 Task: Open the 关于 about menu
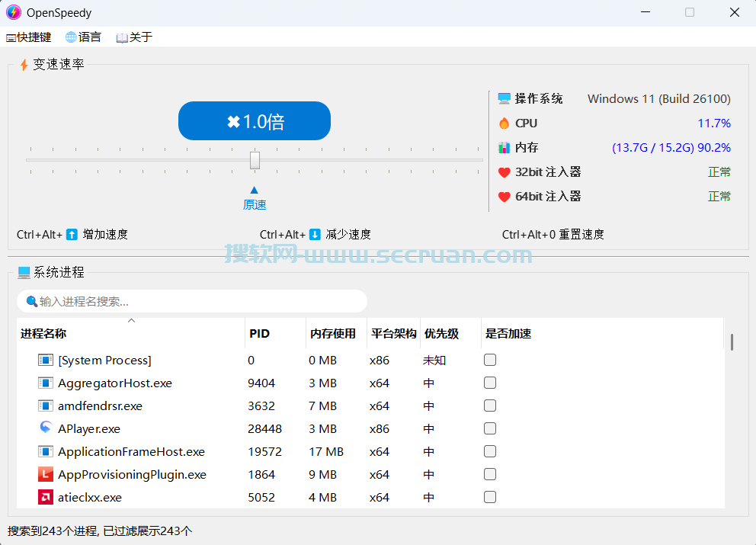click(135, 37)
